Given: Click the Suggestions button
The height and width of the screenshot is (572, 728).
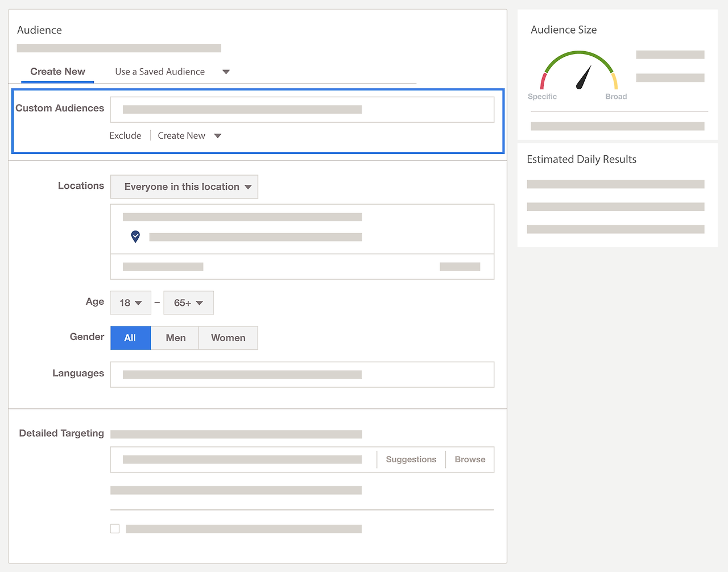Looking at the screenshot, I should pos(411,459).
